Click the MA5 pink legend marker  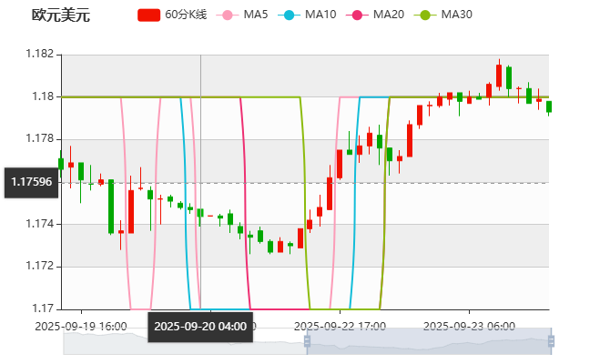227,15
